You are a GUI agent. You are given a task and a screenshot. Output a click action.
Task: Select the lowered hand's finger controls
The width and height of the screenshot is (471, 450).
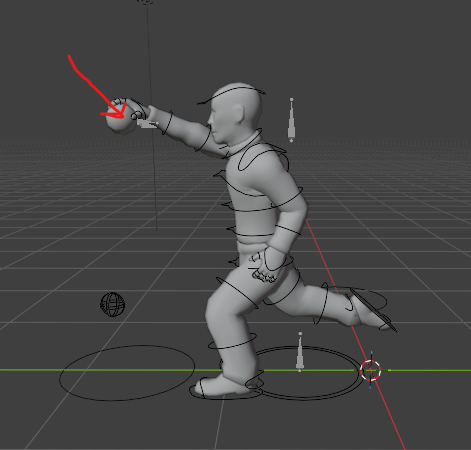click(x=264, y=268)
